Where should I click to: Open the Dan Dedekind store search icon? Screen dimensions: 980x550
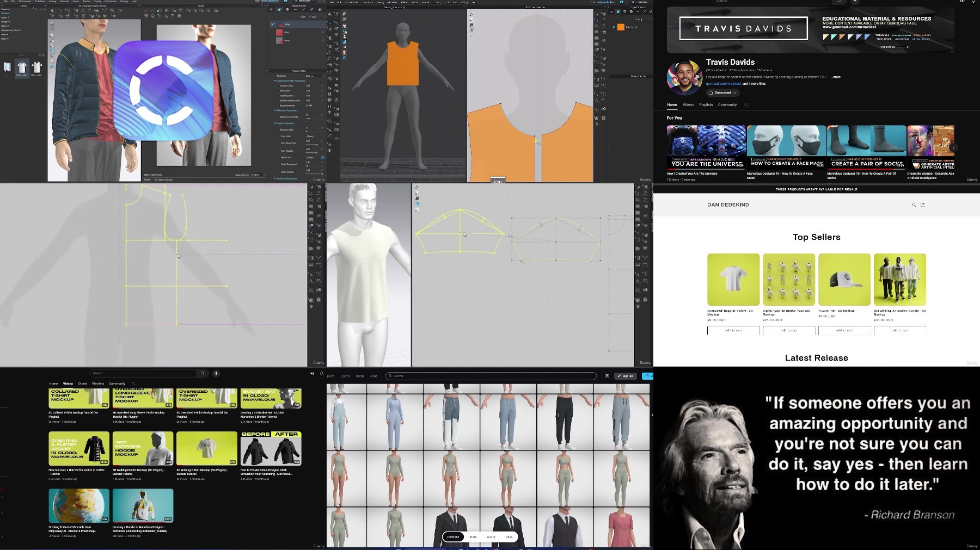pos(914,205)
